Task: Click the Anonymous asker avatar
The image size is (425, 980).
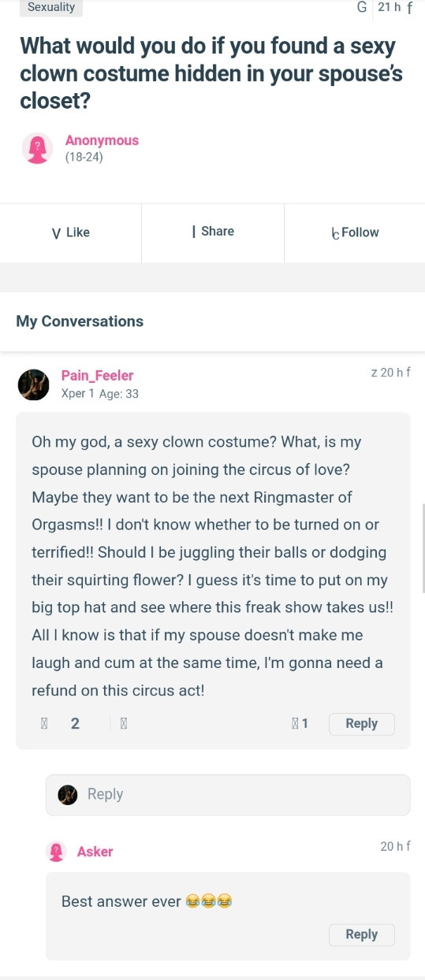Action: point(37,148)
